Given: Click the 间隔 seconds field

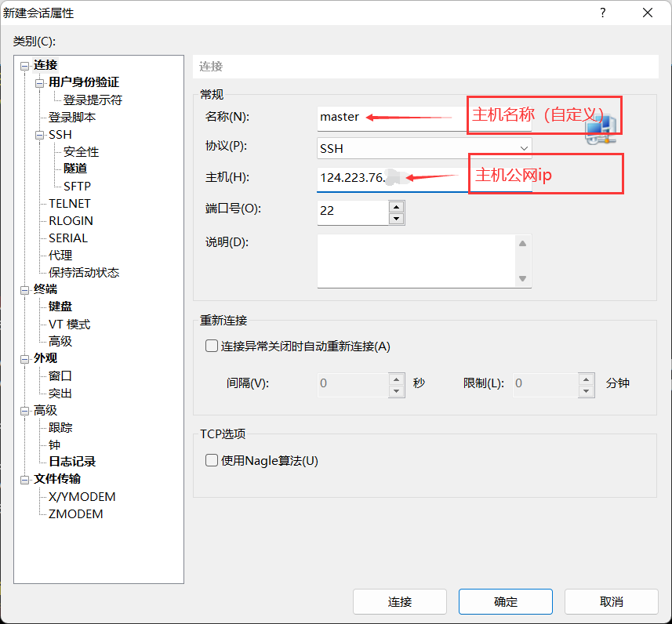Looking at the screenshot, I should 353,385.
